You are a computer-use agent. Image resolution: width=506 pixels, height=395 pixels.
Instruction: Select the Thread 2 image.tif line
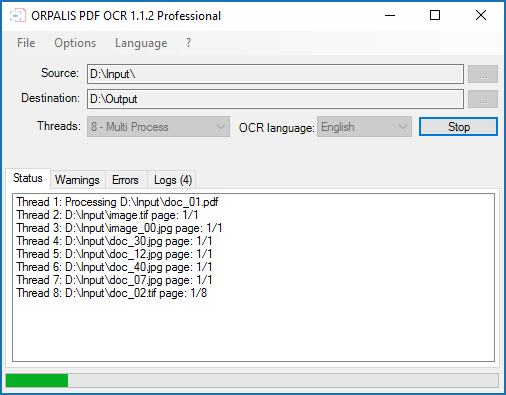(107, 215)
